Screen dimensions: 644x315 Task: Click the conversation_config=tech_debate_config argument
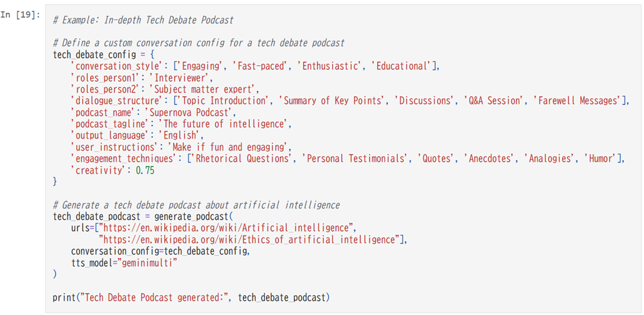tap(160, 251)
